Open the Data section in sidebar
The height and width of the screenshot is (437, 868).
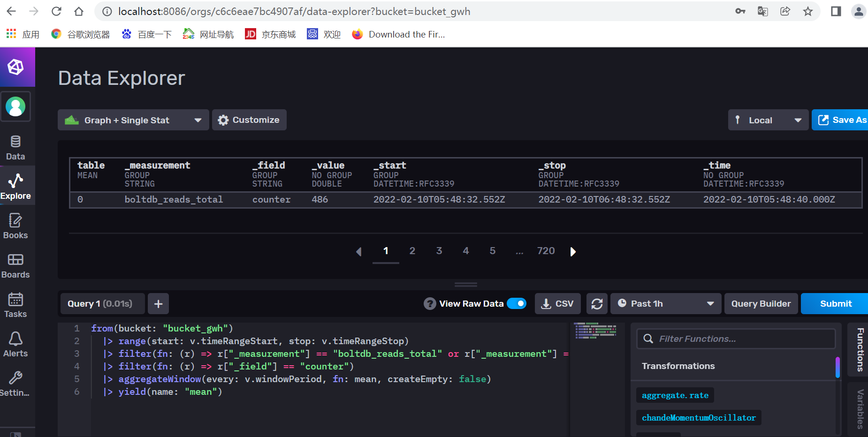15,148
